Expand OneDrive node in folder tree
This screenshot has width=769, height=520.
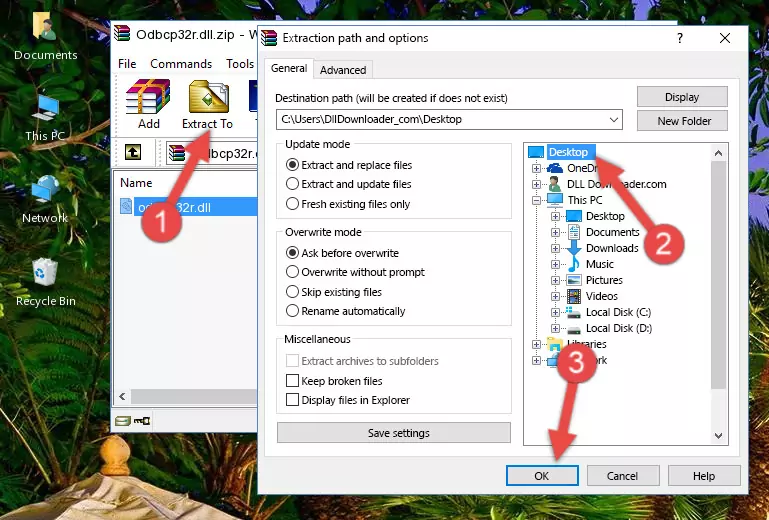tap(537, 168)
